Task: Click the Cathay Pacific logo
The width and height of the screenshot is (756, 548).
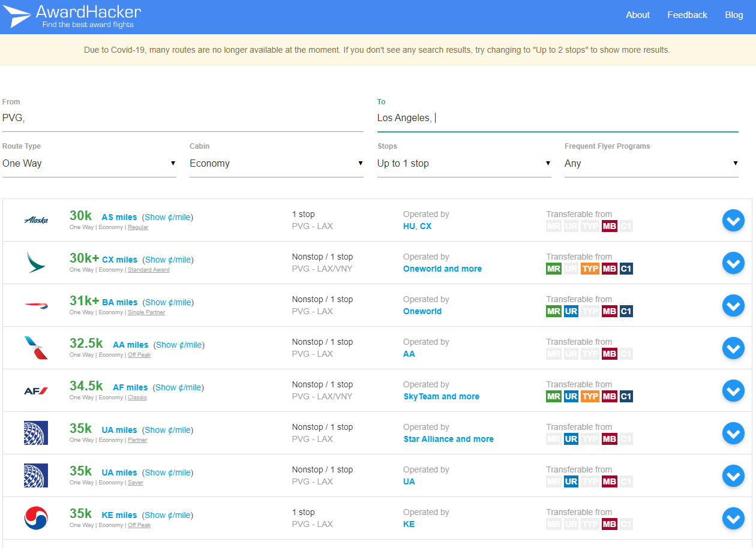Action: tap(36, 263)
